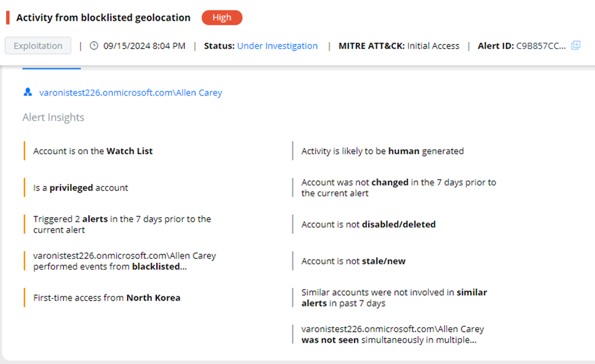Screen dimensions: 595x364
Task: Open varonistest226.onmicrosoft.com\Allen Carey user link
Action: (x=131, y=93)
